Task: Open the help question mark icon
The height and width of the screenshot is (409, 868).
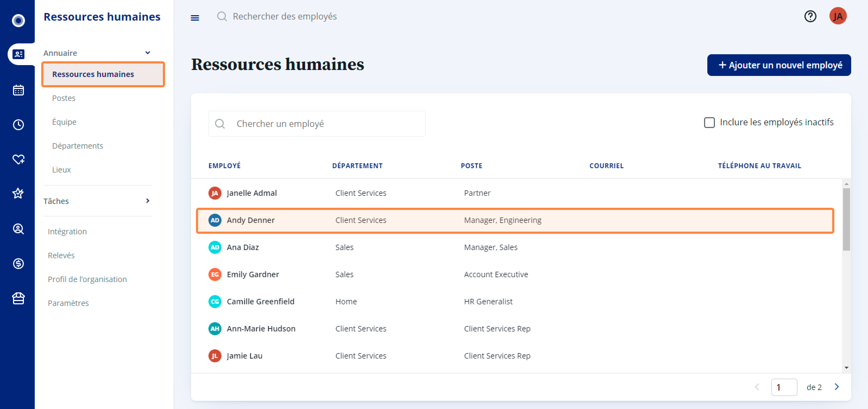Action: tap(810, 16)
